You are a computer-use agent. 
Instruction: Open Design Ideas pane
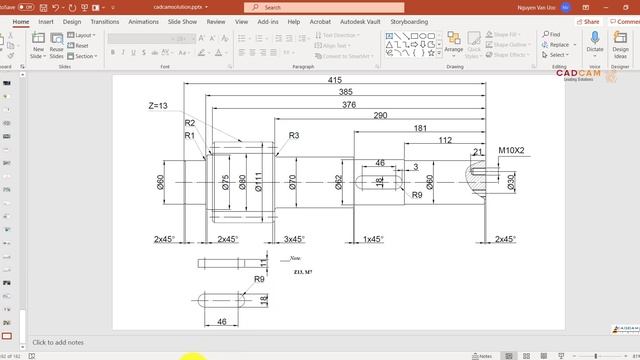620,45
